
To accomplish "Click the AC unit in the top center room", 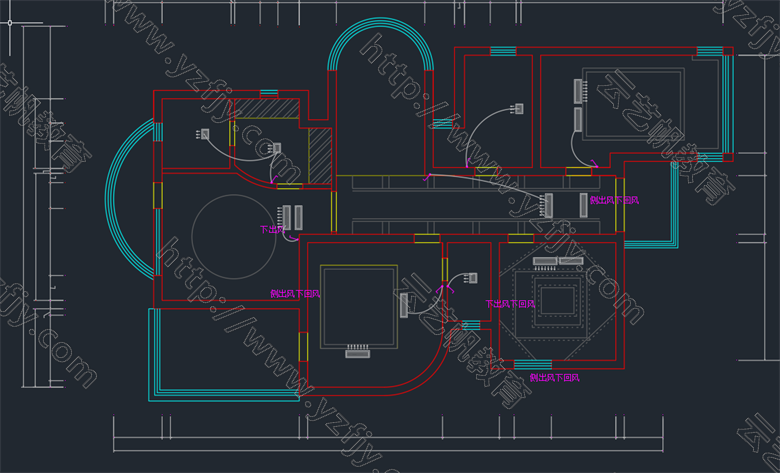I will point(517,108).
